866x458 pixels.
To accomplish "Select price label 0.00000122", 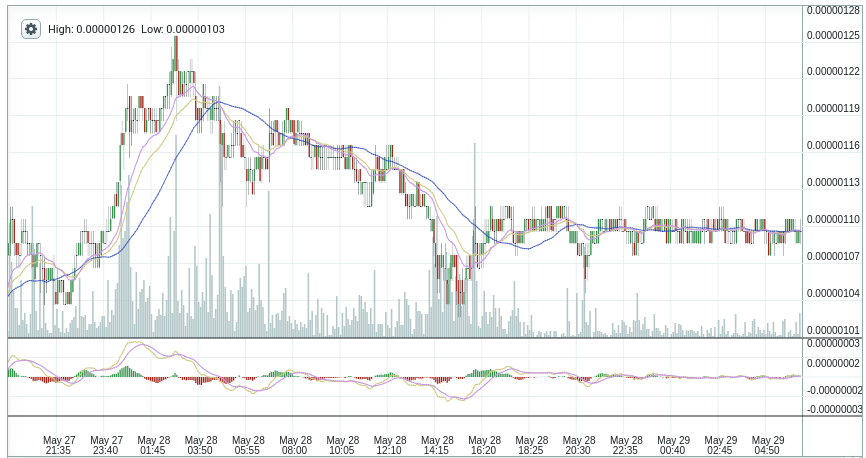I will coord(833,72).
